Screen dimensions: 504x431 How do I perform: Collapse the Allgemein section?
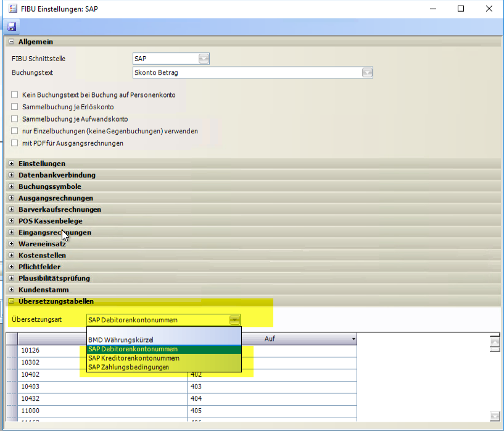click(10, 42)
